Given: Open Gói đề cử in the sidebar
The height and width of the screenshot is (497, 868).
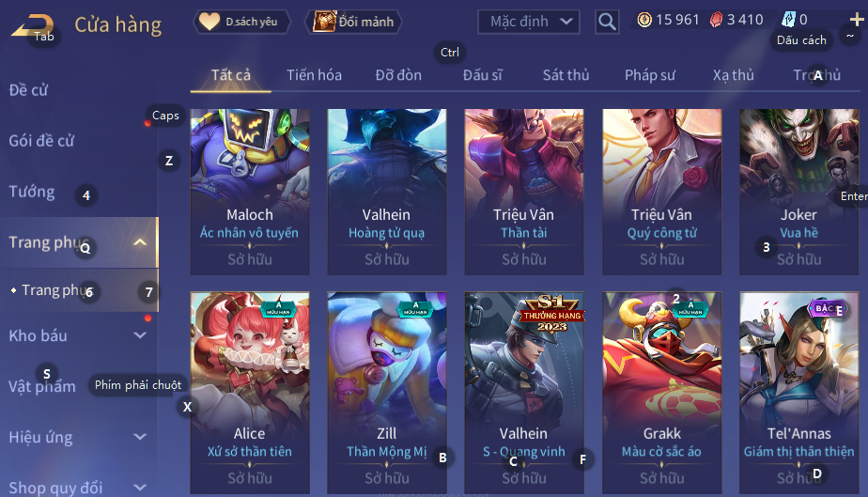Looking at the screenshot, I should click(41, 141).
